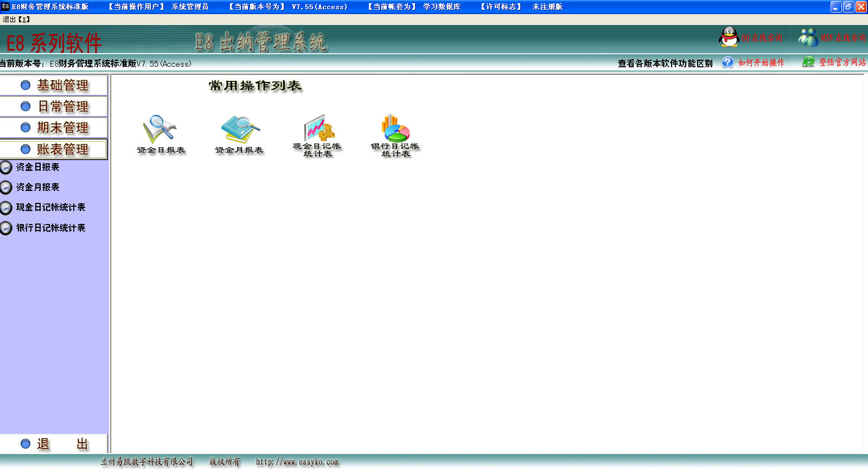This screenshot has height=472, width=868.
Task: Click the E8 application title bar icon
Action: 5,7
